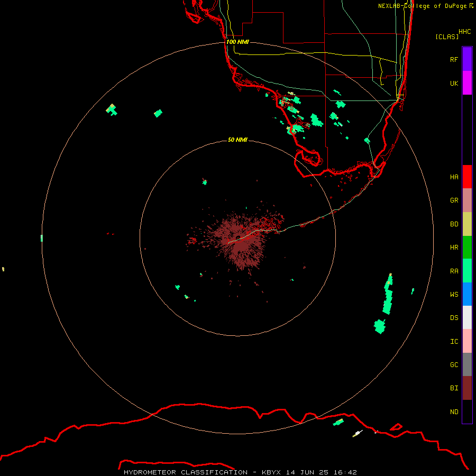Screen dimensions: 476x476
Task: Click the HYDROMETEOR CLASSIFICATION title text
Action: [x=186, y=472]
